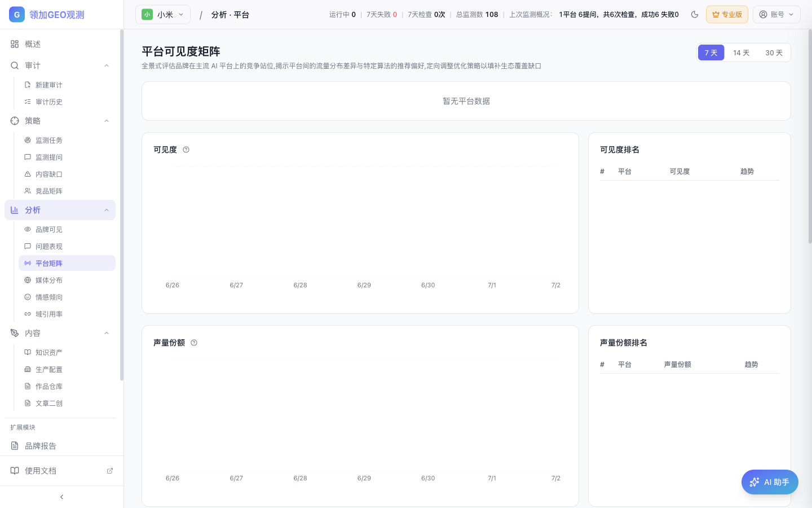Open 使用文档 documentation link
This screenshot has height=508, width=812.
tap(61, 471)
